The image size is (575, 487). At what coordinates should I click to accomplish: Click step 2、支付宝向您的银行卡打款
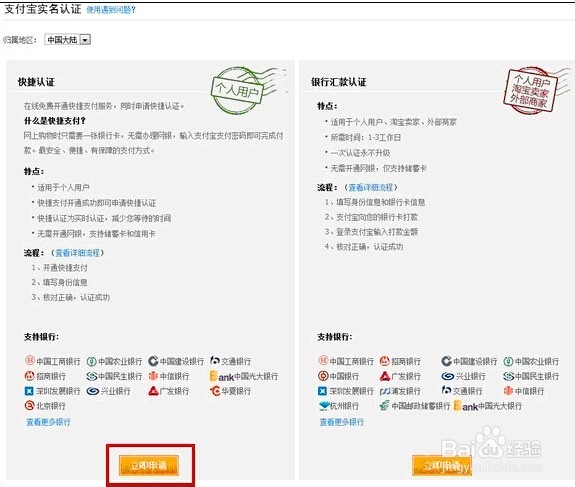(x=371, y=217)
